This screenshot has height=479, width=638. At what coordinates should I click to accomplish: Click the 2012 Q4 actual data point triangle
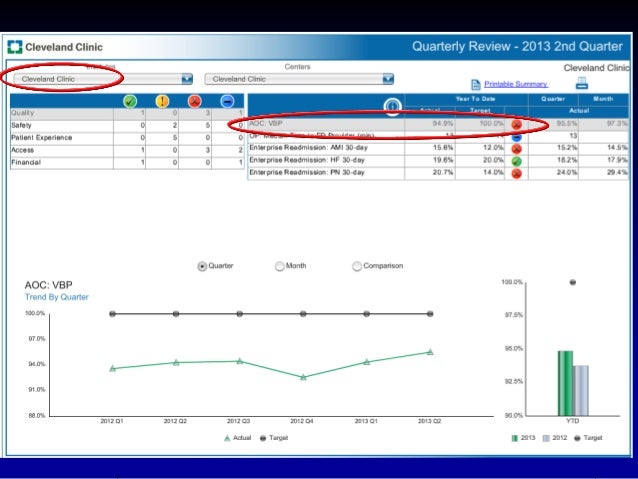(303, 377)
